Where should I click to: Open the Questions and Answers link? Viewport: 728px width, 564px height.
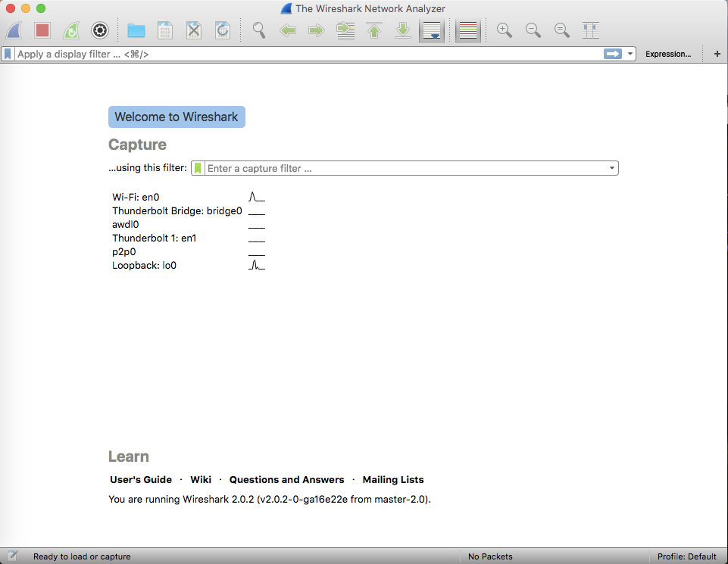[x=286, y=480]
